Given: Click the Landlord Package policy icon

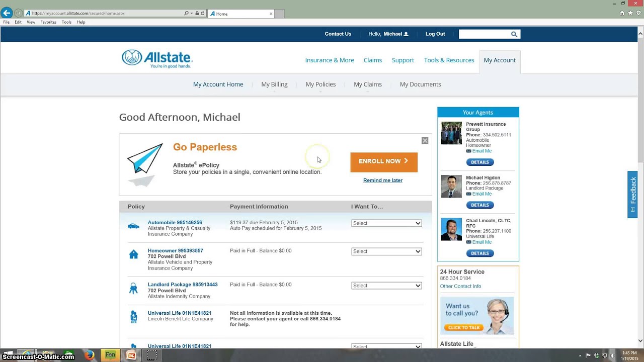Looking at the screenshot, I should point(133,289).
